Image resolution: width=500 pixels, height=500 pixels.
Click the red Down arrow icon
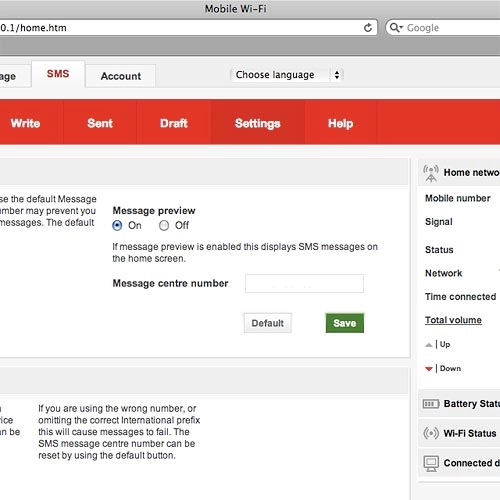tap(429, 369)
